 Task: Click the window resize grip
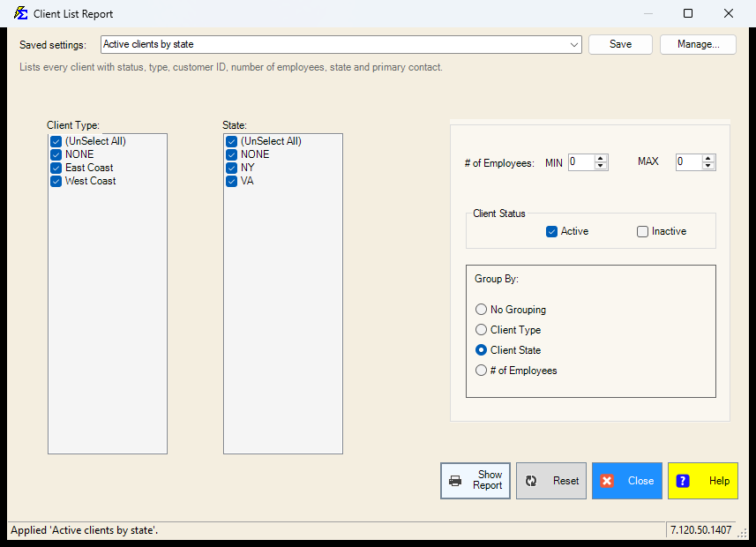[743, 533]
